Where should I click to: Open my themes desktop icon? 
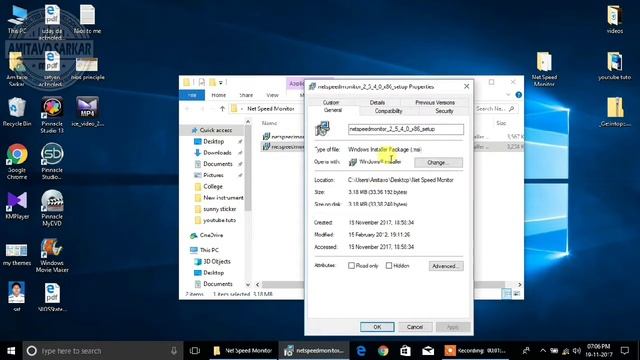[17, 254]
